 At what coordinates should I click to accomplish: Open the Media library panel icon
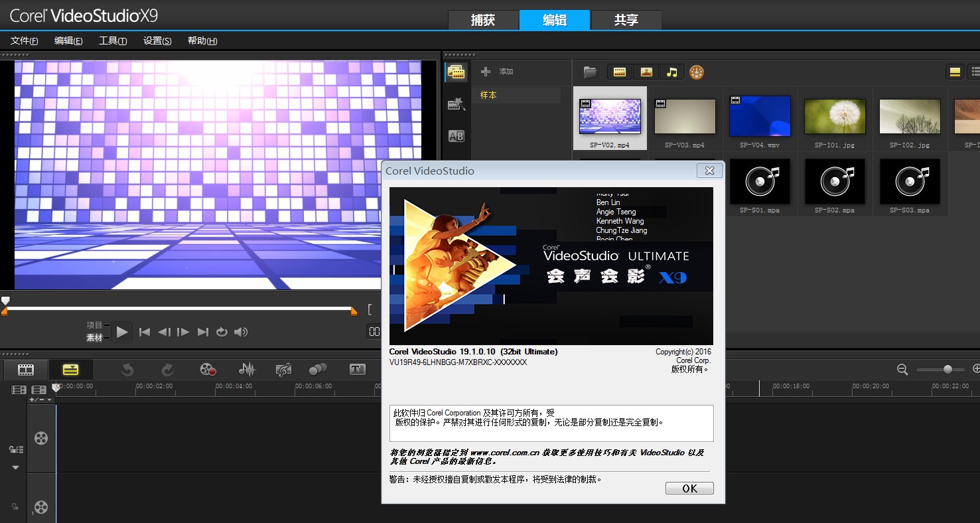(x=456, y=72)
